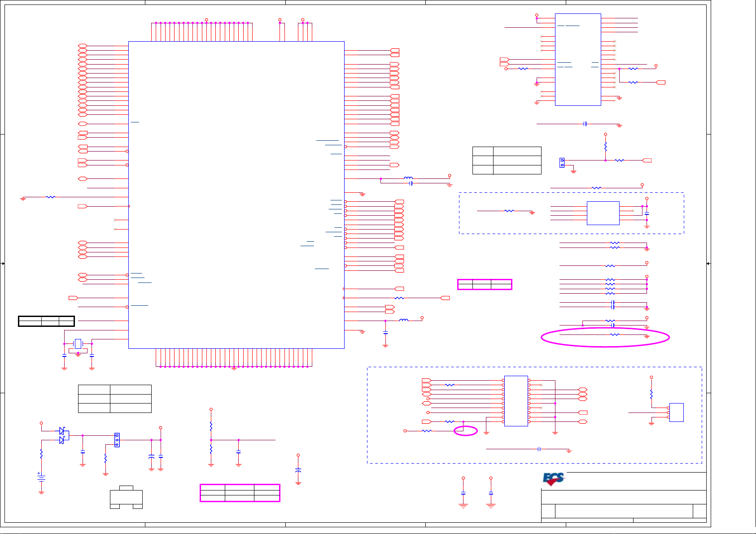The image size is (756, 534).
Task: Select the capacitor beside the voltage divider
Action: (x=239, y=452)
